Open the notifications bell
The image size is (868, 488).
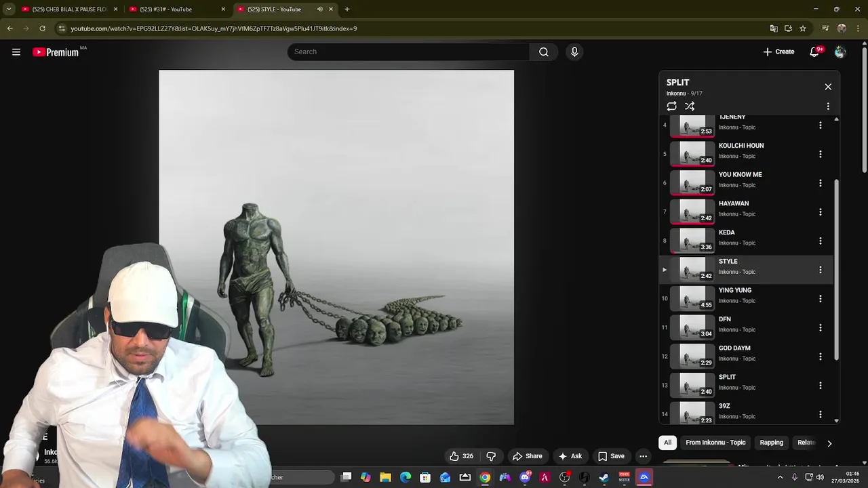point(814,52)
